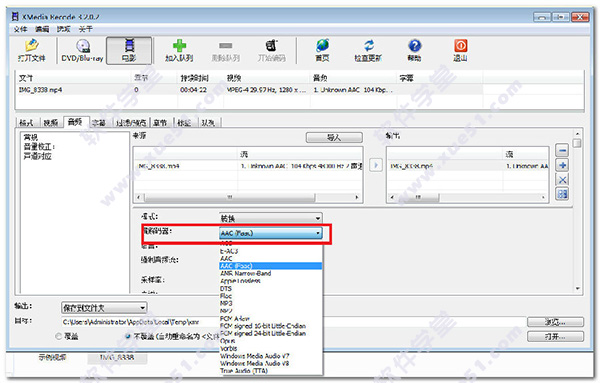Viewport: 600px width, 383px height.
Task: Choose Windows Media Audio V7
Action: pyautogui.click(x=271, y=356)
